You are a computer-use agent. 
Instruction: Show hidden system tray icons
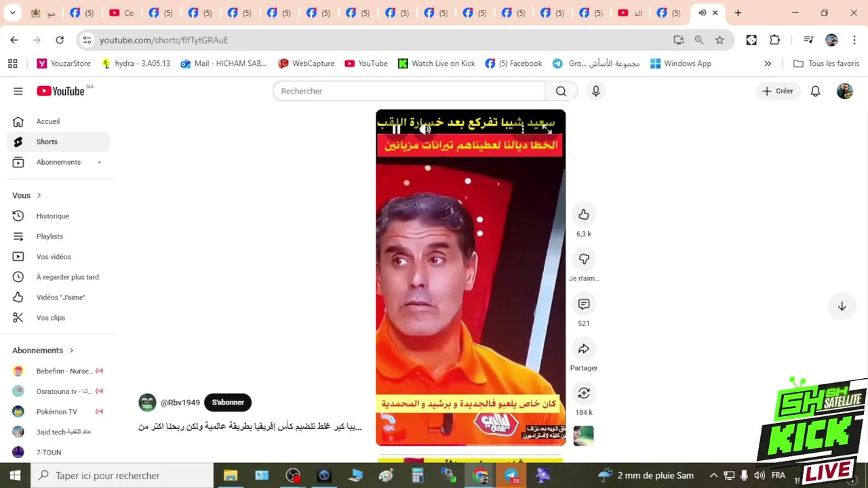tap(713, 476)
